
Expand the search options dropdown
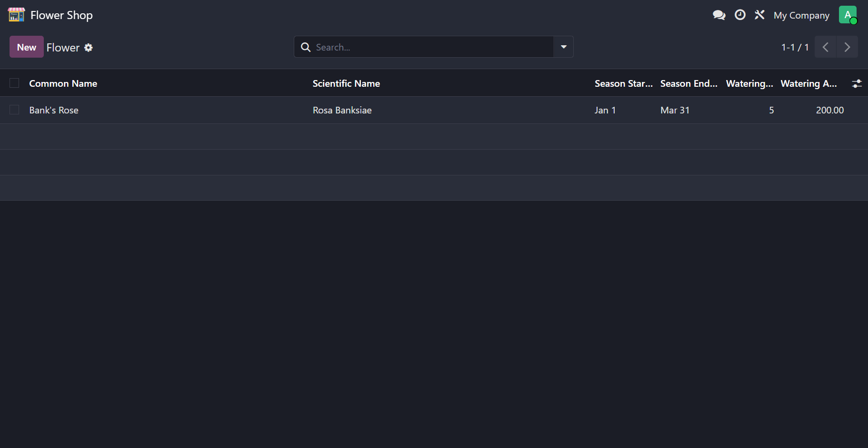(x=564, y=47)
